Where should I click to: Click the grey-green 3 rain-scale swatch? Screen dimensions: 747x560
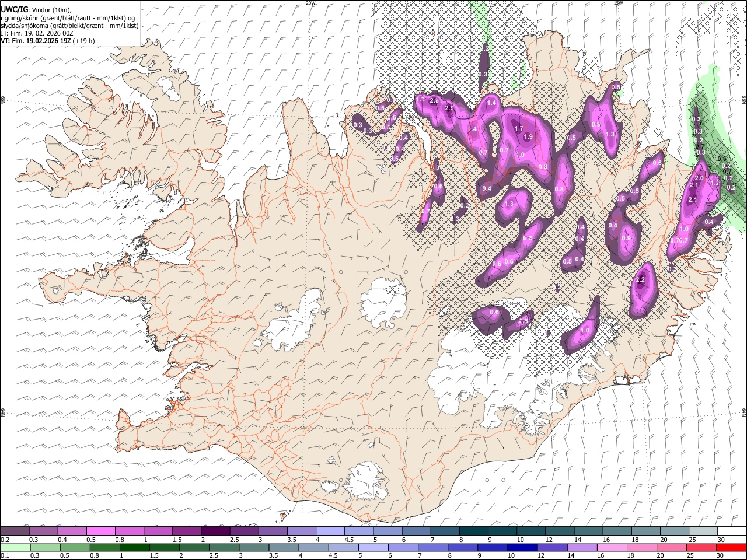(254, 547)
